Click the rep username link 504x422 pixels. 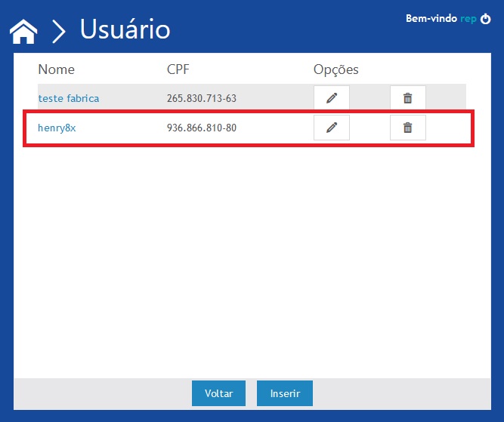(x=468, y=19)
